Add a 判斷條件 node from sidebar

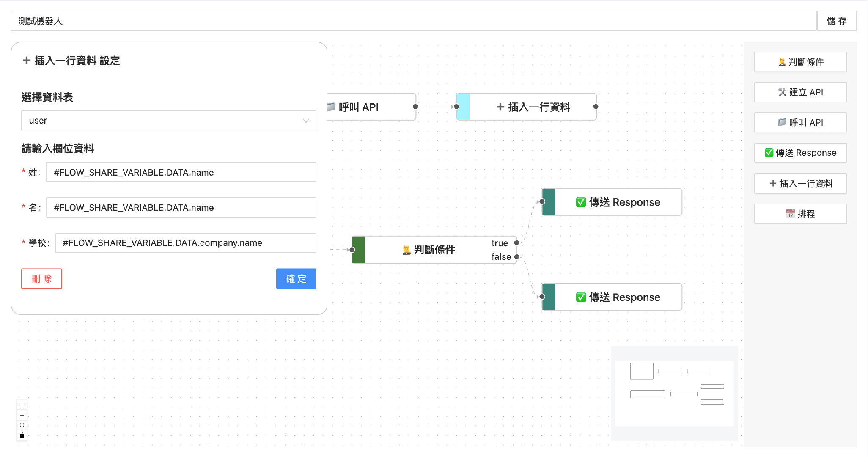(x=800, y=62)
